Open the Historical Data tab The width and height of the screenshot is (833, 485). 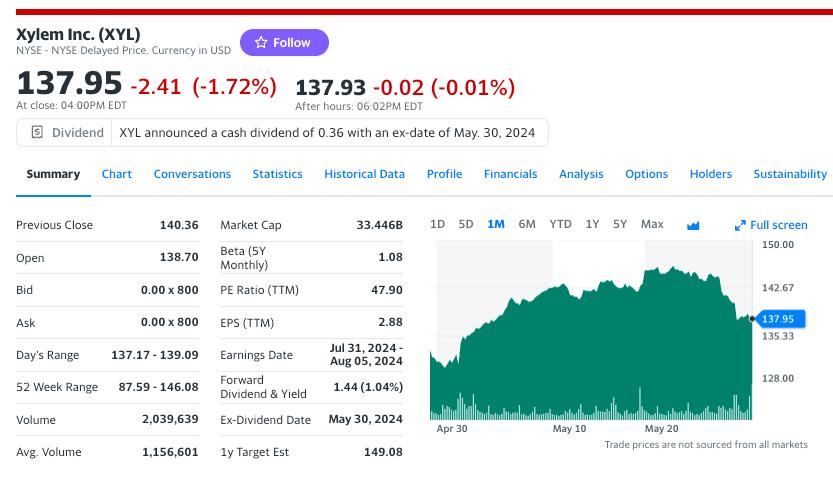click(364, 174)
